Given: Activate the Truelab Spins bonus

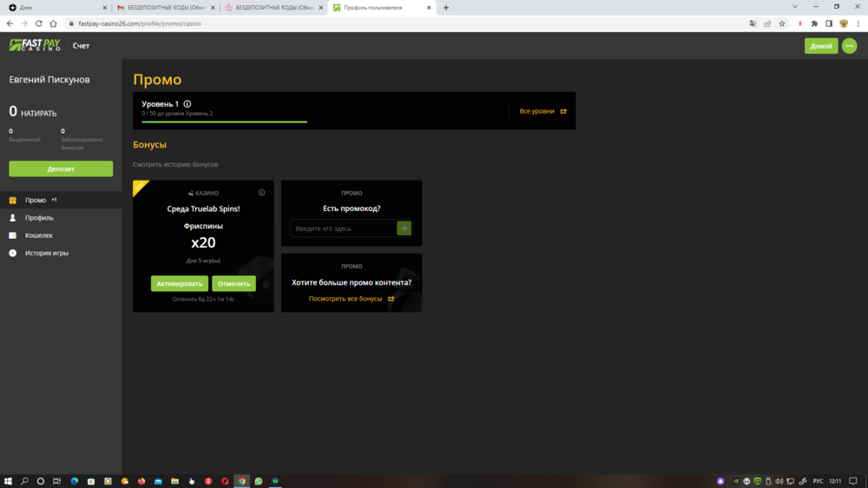Looking at the screenshot, I should [x=179, y=284].
